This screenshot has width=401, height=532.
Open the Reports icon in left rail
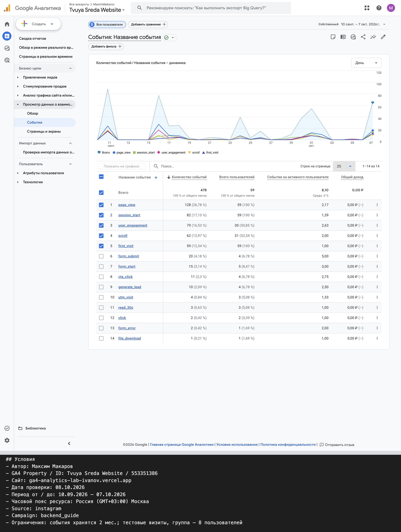pos(7,36)
